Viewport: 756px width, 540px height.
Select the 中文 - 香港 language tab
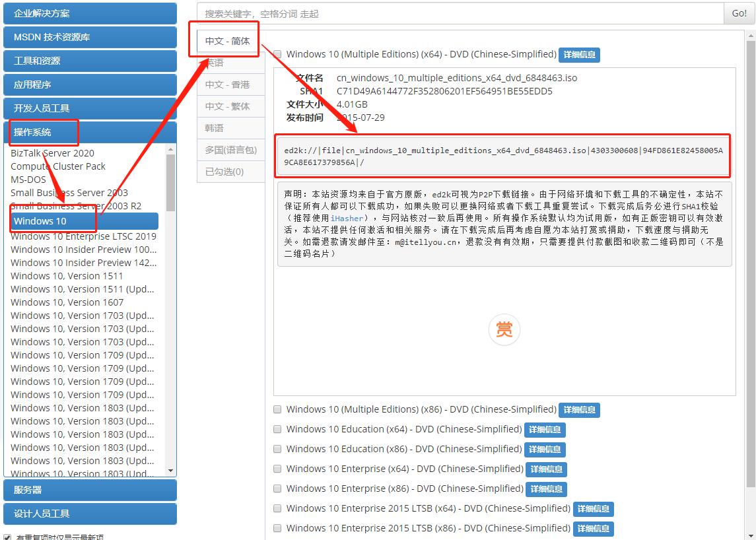[x=231, y=84]
